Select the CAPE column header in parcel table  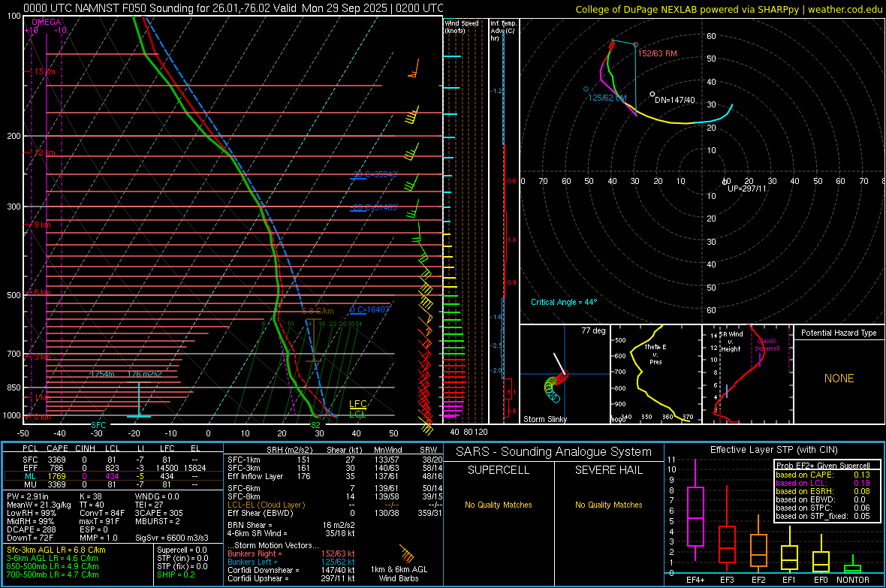pyautogui.click(x=57, y=448)
